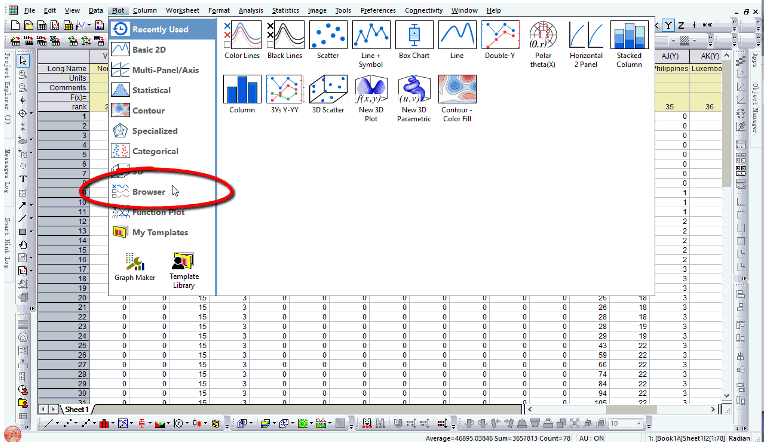Expand the arrow tool dropdown in left toolbar
Screen dimensions: 769x442
point(31,206)
